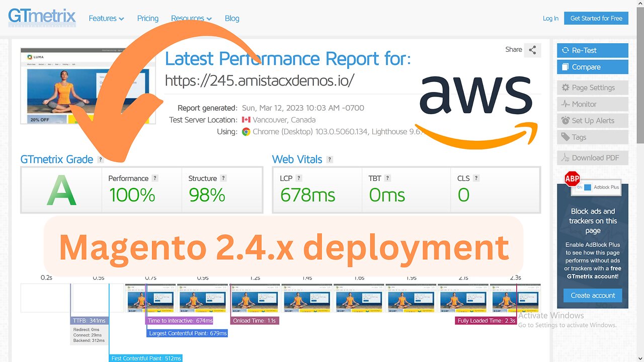
Task: Click the gear icon beside Page Settings
Action: [565, 87]
